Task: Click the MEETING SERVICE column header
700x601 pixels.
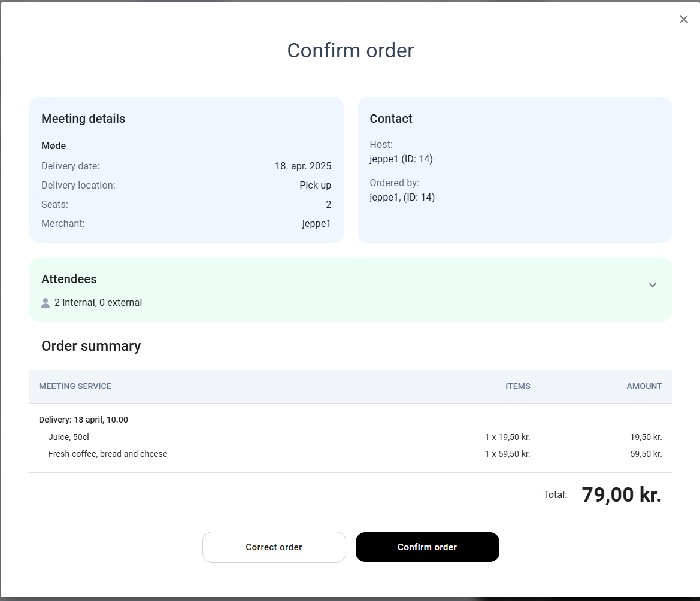Action: point(75,386)
